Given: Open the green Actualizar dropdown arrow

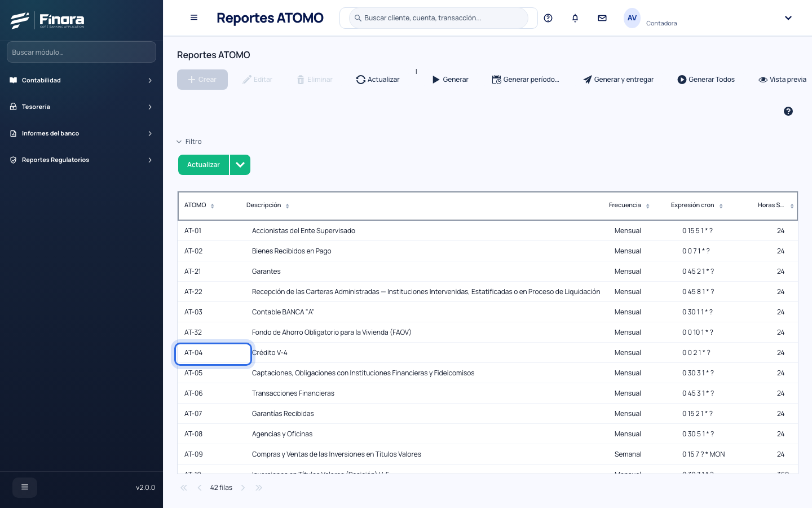Looking at the screenshot, I should coord(240,165).
